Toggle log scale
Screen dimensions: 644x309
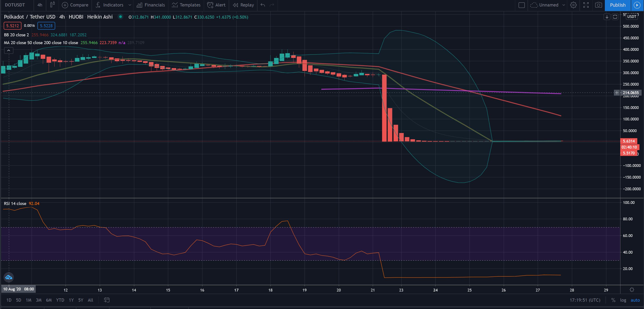[x=623, y=300]
